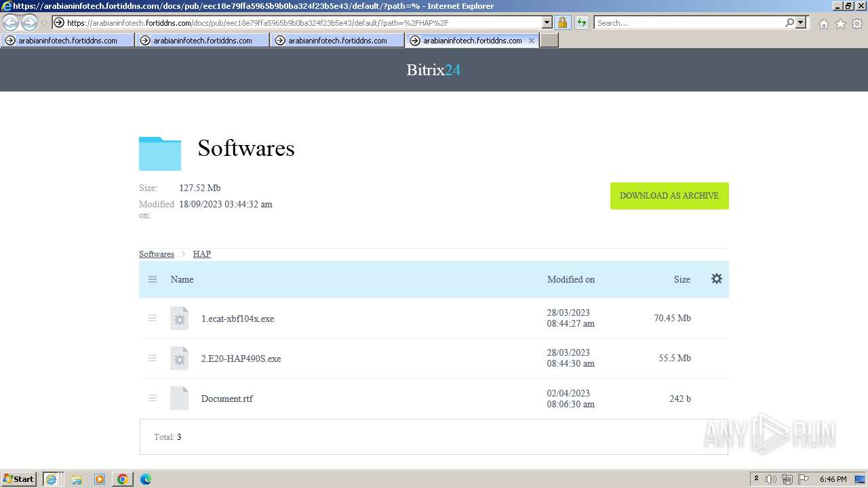Click the Total: 3 footer text
This screenshot has width=868, height=488.
click(167, 437)
